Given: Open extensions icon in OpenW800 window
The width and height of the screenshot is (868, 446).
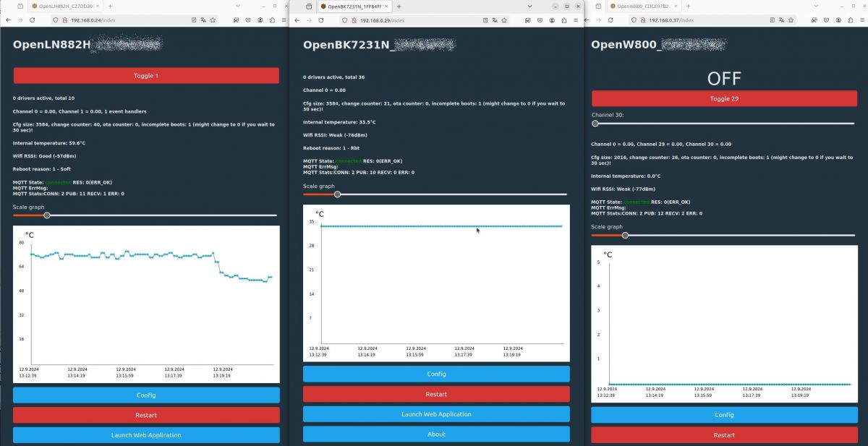Looking at the screenshot, I should tap(851, 20).
